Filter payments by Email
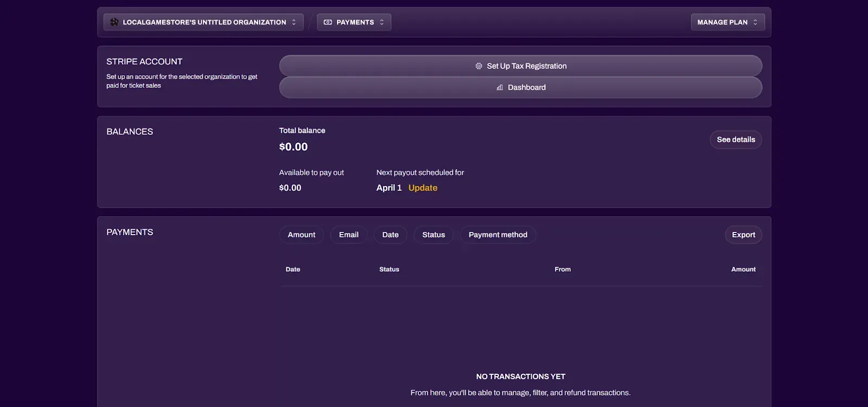Screen dimensions: 868x407 (x=348, y=235)
